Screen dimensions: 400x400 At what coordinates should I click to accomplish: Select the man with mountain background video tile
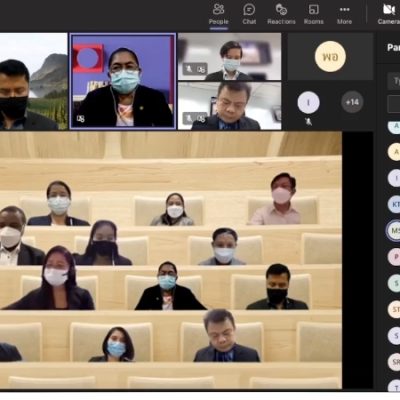pyautogui.click(x=34, y=81)
